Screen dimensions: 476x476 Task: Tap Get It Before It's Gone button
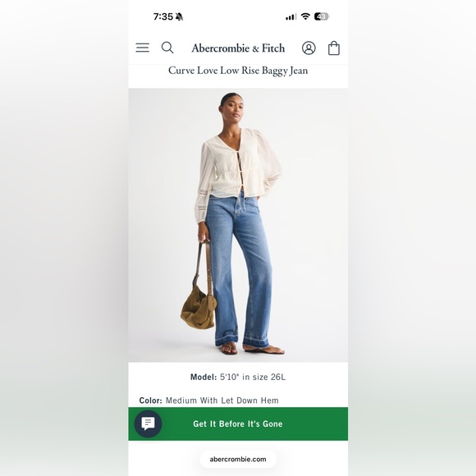point(238,423)
